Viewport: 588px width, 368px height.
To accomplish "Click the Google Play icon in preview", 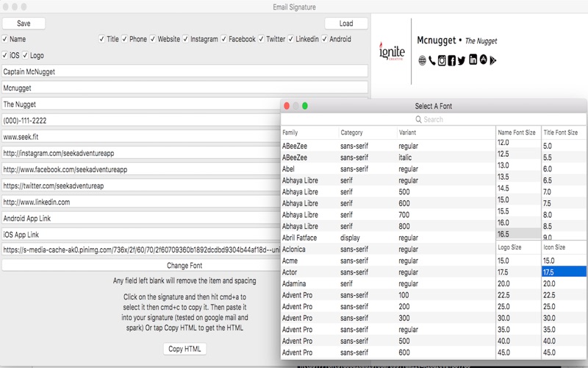I will coord(493,60).
